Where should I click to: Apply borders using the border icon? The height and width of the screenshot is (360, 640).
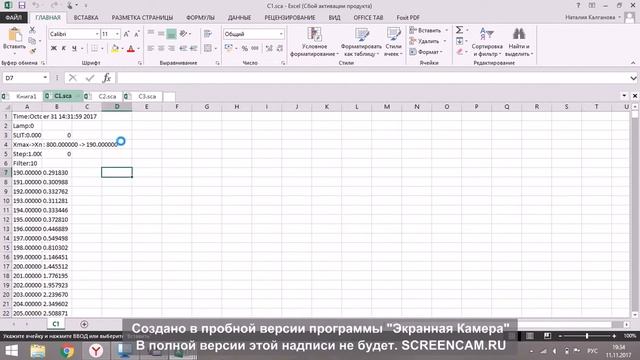click(94, 49)
